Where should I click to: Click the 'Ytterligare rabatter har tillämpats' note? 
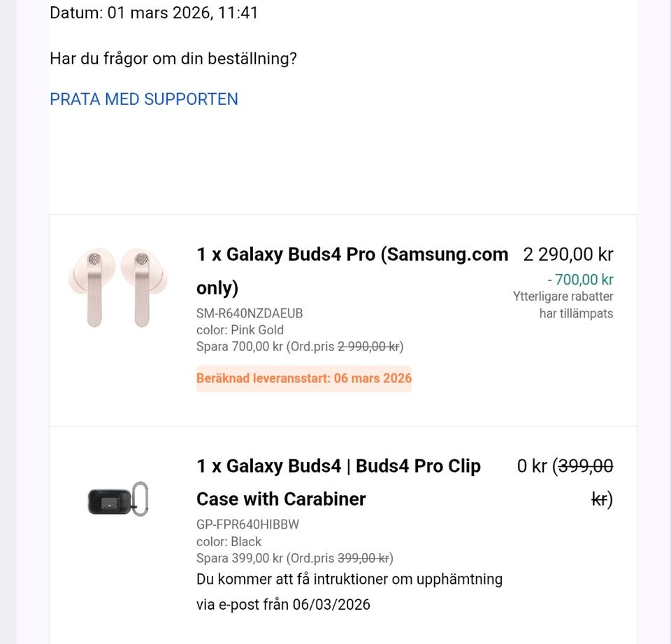tap(563, 305)
